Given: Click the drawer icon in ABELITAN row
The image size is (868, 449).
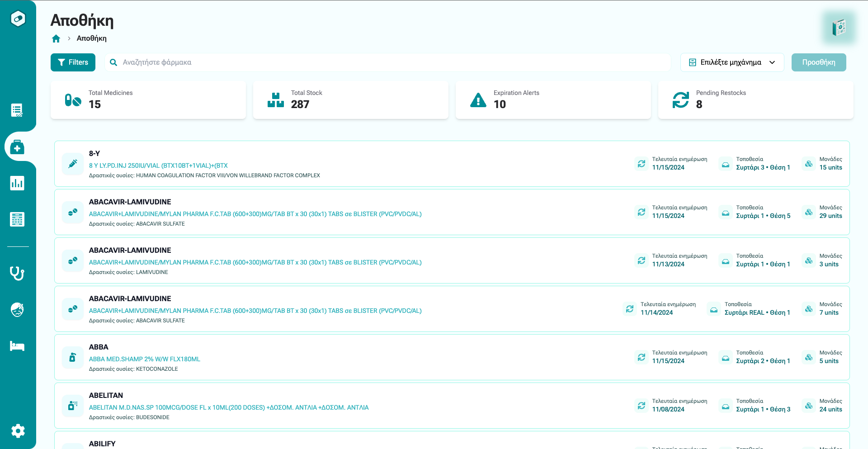Looking at the screenshot, I should coord(726,406).
